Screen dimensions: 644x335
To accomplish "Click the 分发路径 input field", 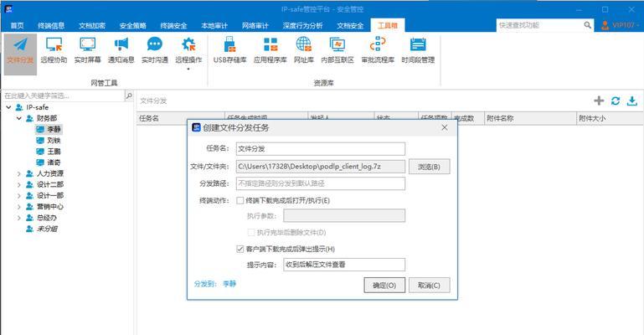I will pyautogui.click(x=321, y=183).
